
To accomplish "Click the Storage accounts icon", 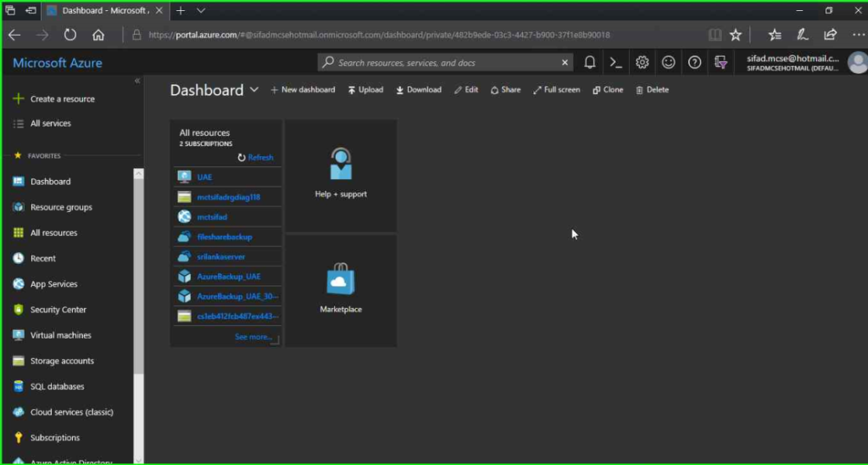I will click(x=19, y=361).
